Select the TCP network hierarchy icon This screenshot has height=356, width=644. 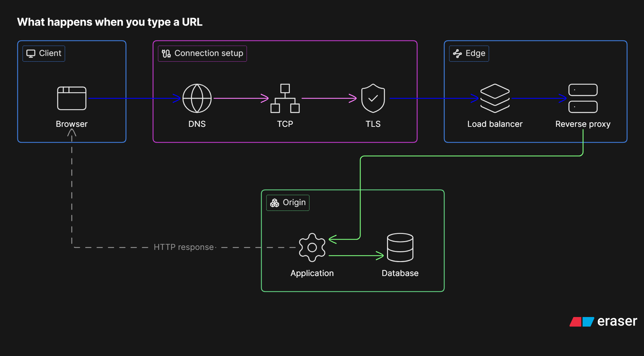tap(285, 98)
